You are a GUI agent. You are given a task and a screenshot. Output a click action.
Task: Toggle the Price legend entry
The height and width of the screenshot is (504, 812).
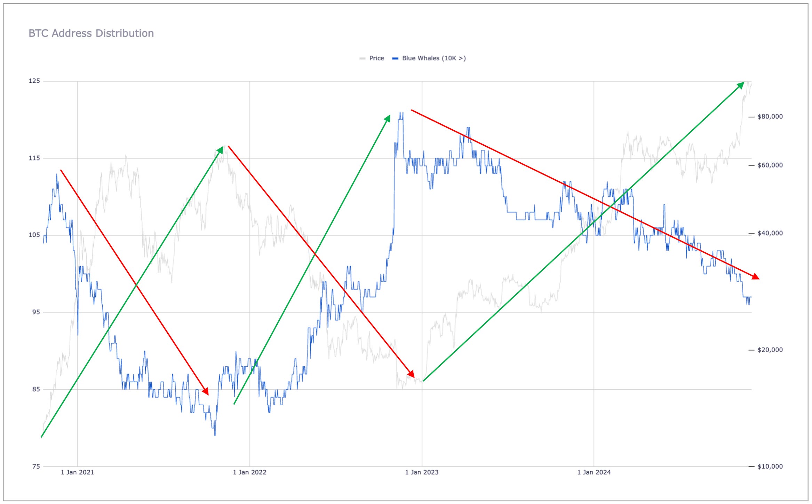[376, 58]
